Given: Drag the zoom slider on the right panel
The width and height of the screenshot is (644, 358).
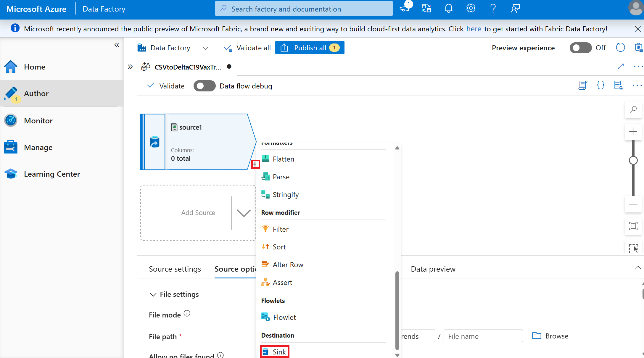Looking at the screenshot, I should [633, 160].
